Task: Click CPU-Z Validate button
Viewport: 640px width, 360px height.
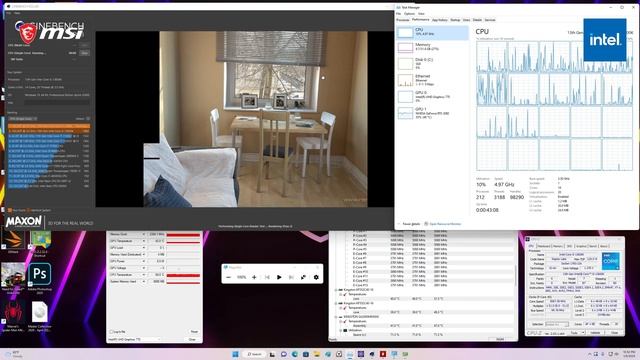Action: 596,333
